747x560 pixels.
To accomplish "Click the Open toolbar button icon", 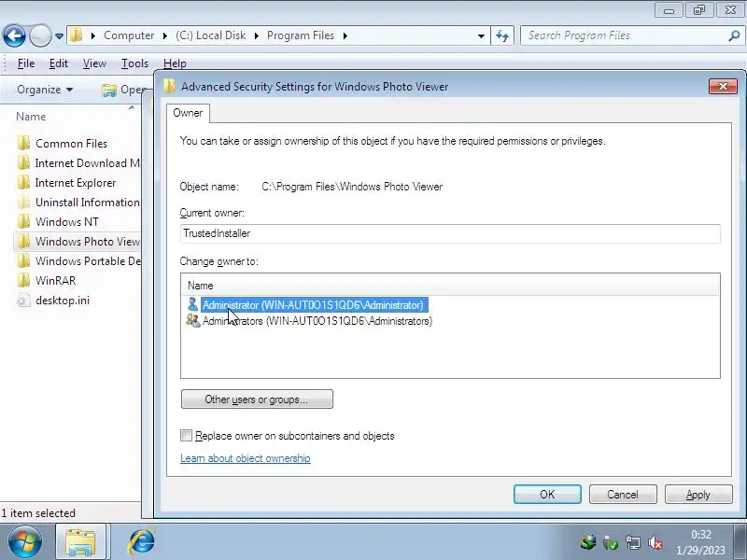I will coord(109,90).
